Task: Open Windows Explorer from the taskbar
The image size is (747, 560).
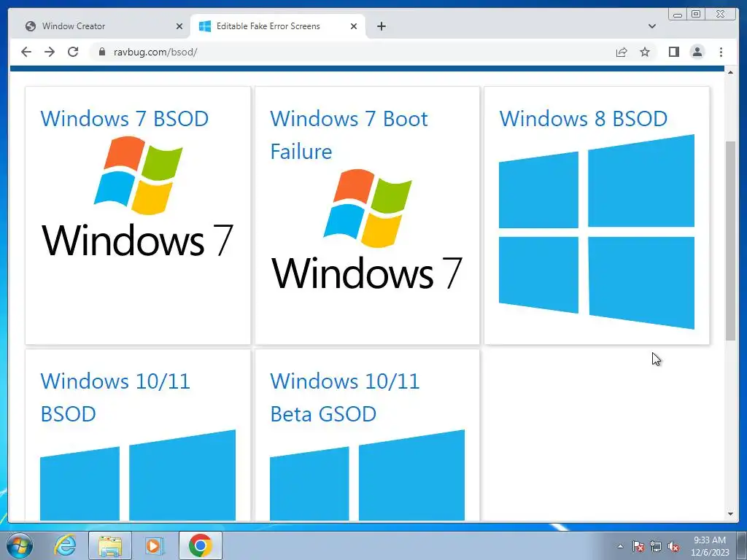Action: [109, 545]
